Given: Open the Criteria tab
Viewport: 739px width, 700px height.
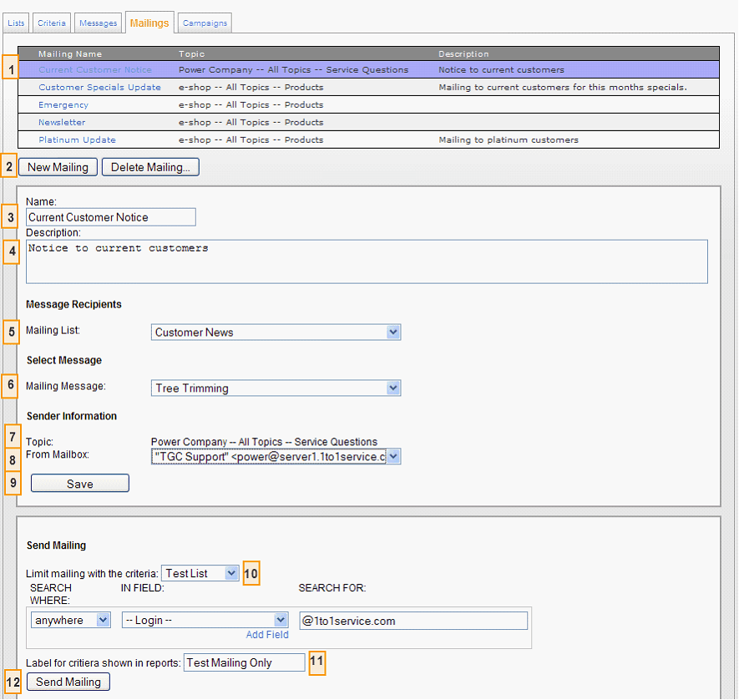Looking at the screenshot, I should click(x=52, y=23).
